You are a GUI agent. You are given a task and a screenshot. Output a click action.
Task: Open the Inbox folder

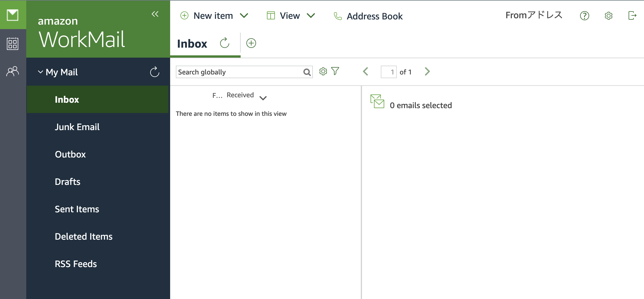98,99
